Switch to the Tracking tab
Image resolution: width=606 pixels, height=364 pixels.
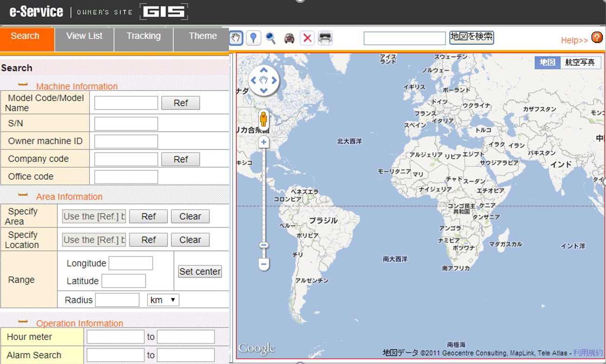[x=143, y=35]
